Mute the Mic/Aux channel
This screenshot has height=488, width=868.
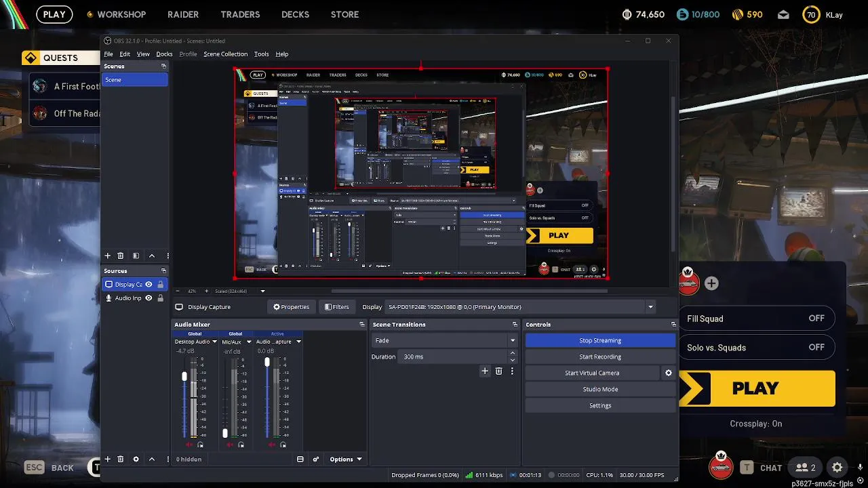click(x=231, y=445)
